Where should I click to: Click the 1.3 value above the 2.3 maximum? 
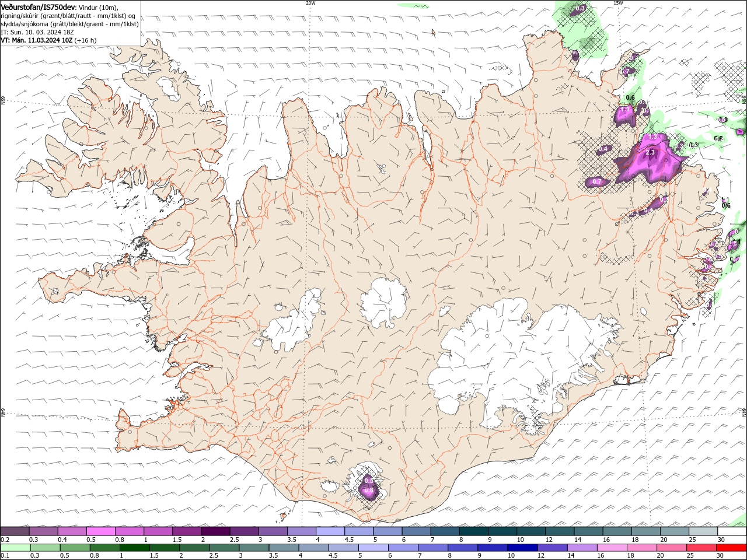click(x=653, y=137)
